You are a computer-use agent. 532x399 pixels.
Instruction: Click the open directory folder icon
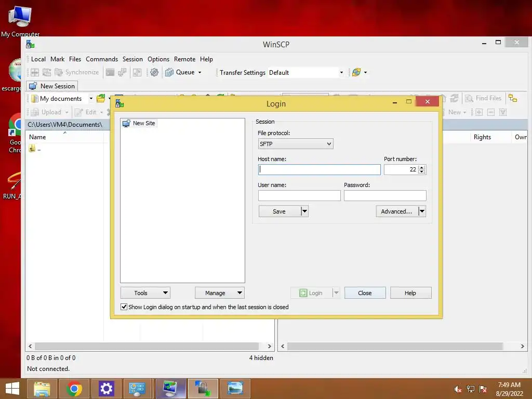pos(101,98)
